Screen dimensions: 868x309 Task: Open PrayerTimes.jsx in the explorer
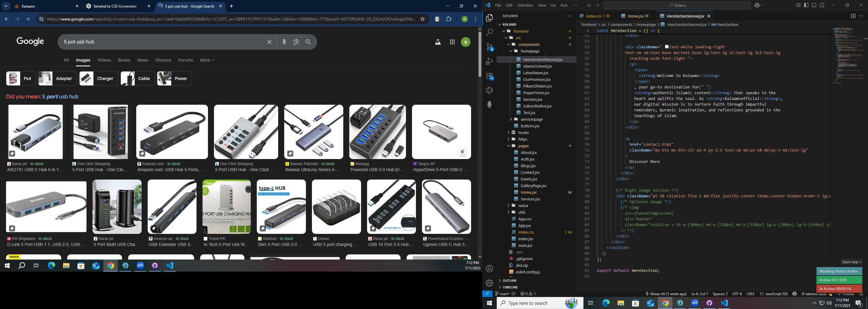536,93
